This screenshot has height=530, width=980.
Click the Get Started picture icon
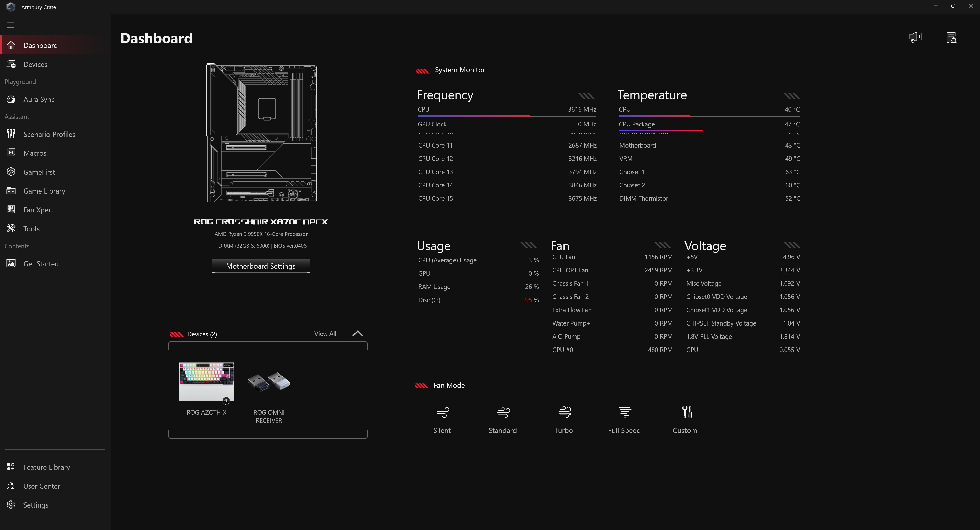(11, 263)
